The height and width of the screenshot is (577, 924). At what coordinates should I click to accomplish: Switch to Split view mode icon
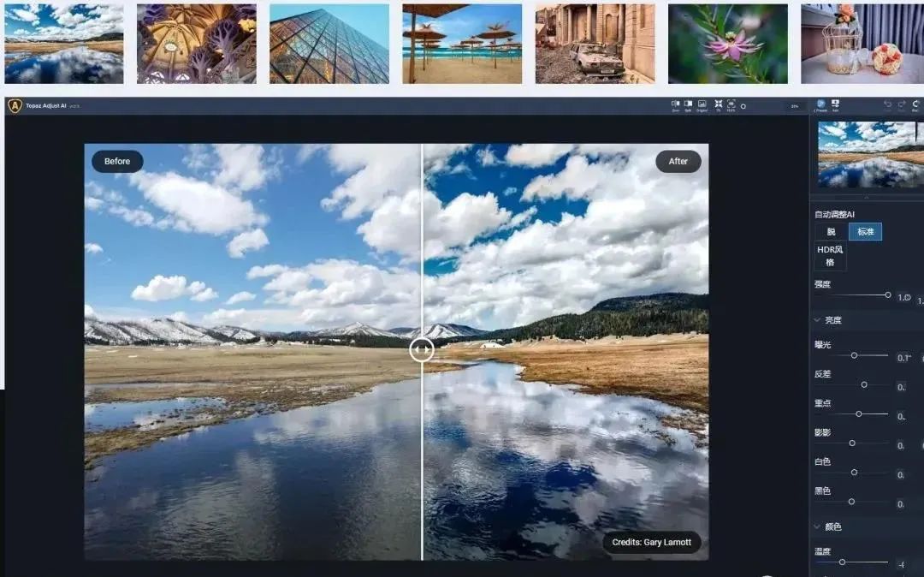click(x=688, y=105)
